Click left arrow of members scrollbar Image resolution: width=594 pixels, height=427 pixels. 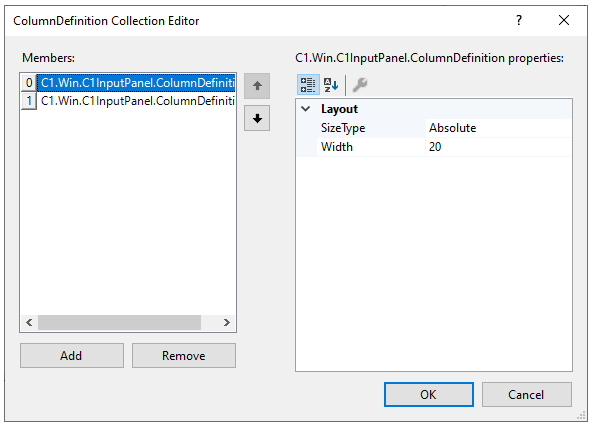pos(29,322)
